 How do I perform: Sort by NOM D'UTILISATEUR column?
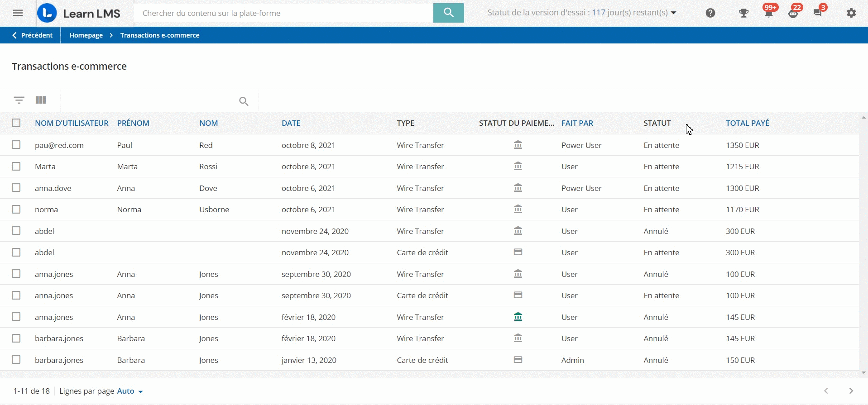pos(72,123)
